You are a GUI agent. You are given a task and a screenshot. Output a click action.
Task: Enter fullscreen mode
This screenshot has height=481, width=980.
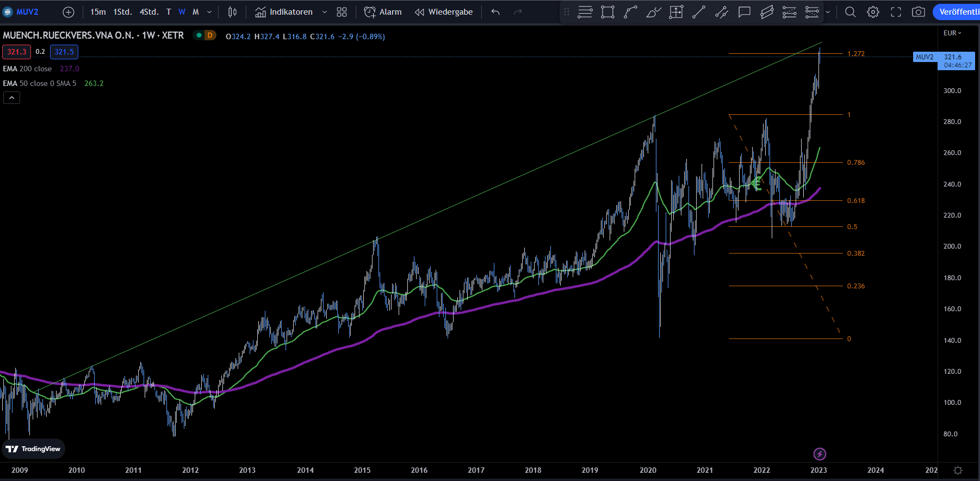point(896,12)
